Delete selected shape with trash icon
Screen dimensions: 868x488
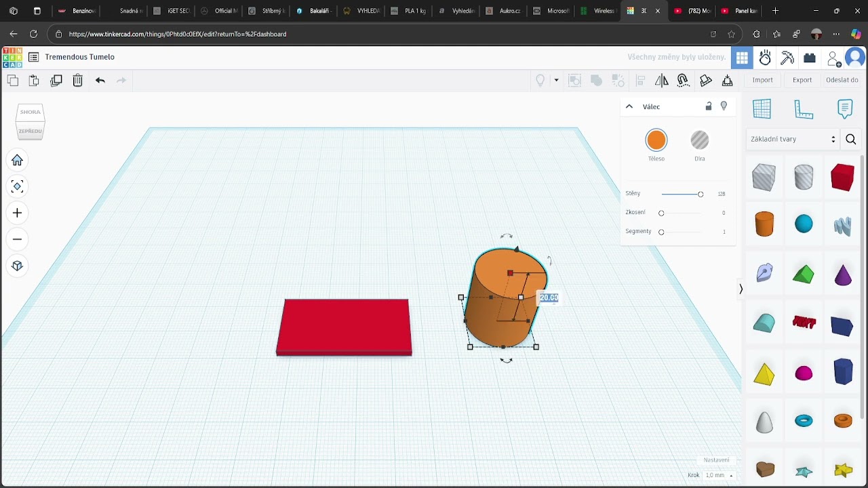78,81
